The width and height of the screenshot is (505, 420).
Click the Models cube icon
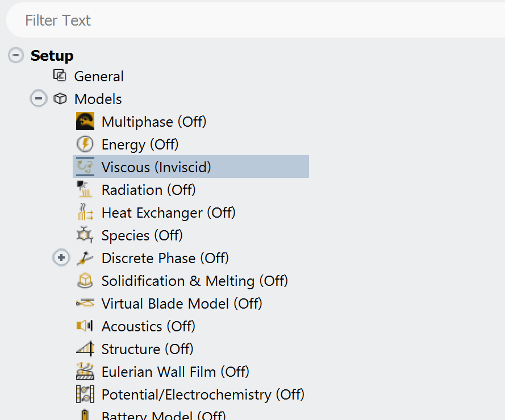tap(60, 99)
